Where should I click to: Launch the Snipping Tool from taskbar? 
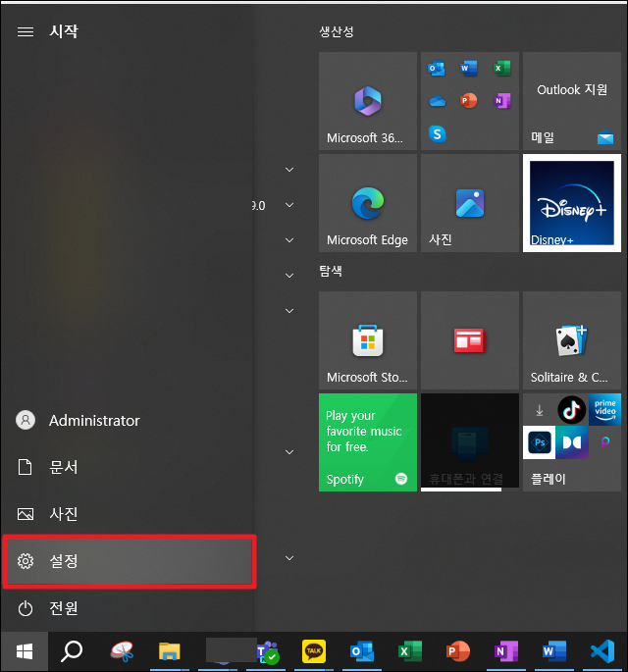[122, 651]
